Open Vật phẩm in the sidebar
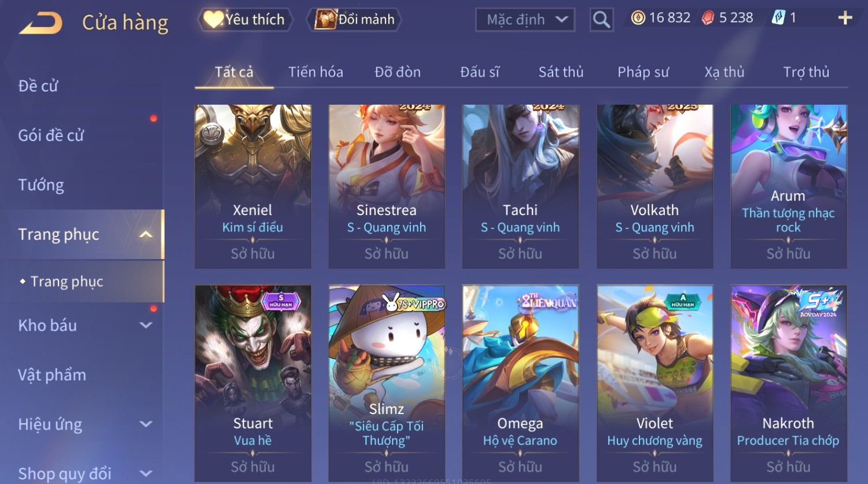The width and height of the screenshot is (868, 484). coord(52,375)
